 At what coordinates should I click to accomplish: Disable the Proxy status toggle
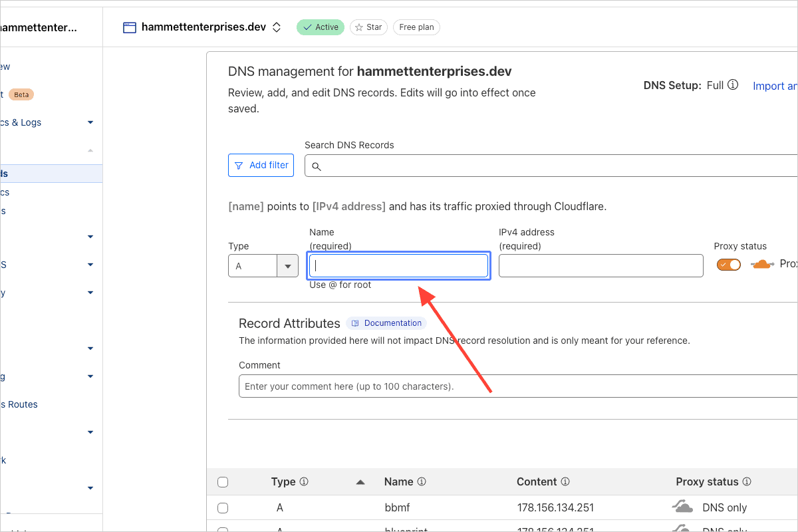pos(728,265)
